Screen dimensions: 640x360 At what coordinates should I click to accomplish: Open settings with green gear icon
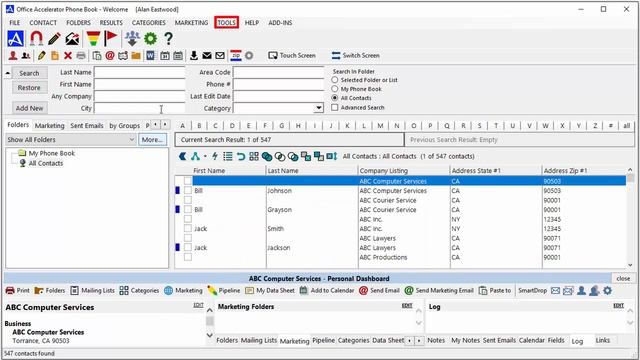tap(150, 39)
